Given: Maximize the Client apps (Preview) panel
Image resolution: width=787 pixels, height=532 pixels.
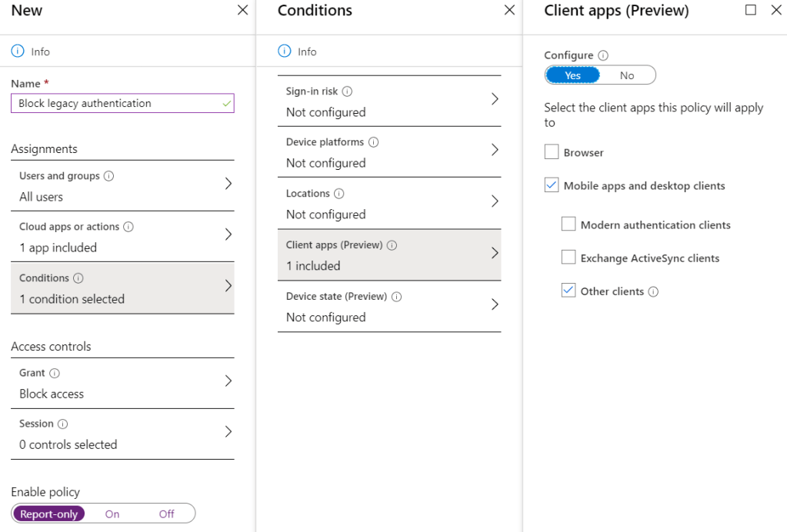Looking at the screenshot, I should click(751, 10).
